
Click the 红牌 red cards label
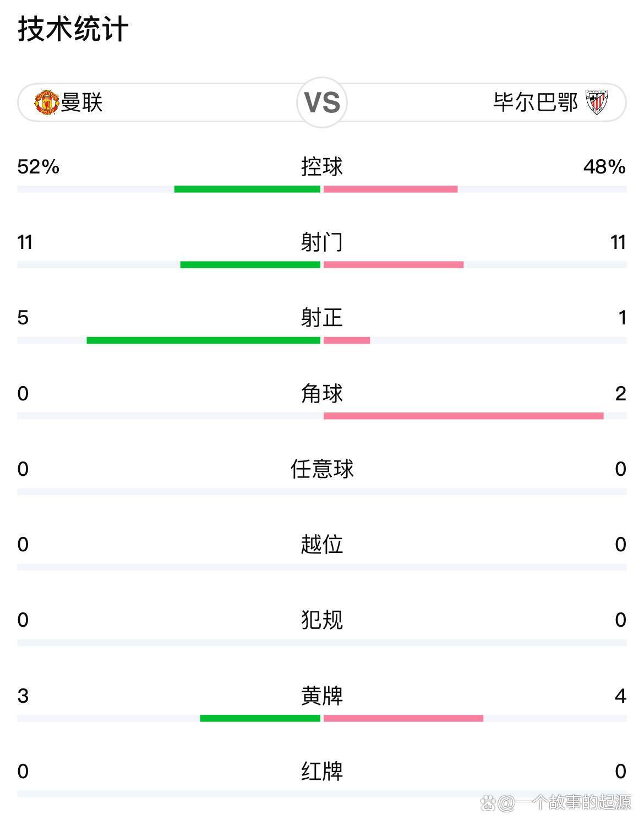coord(322,771)
